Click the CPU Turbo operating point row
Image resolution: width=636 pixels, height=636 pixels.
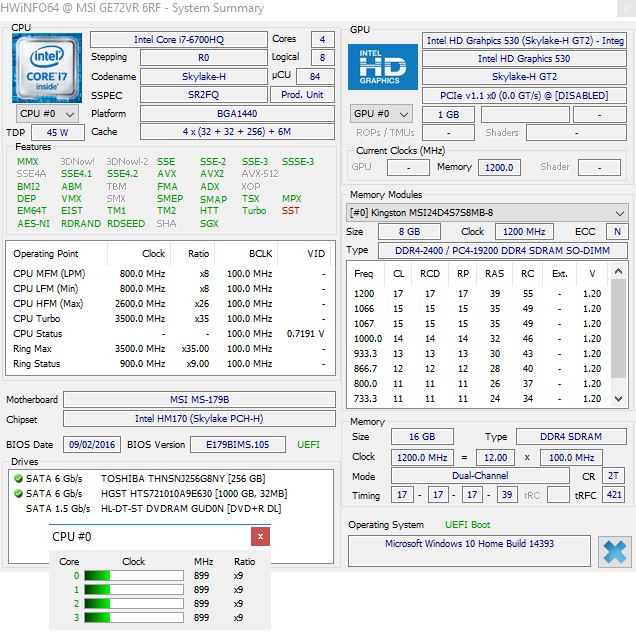[170, 319]
